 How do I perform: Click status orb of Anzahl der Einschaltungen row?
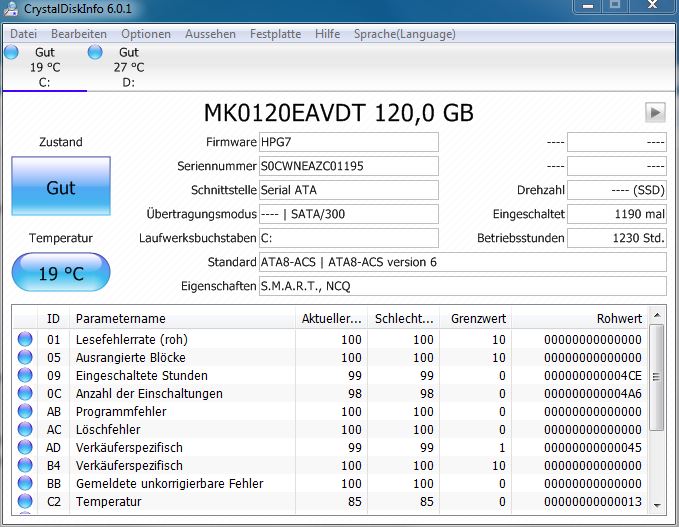[25, 393]
